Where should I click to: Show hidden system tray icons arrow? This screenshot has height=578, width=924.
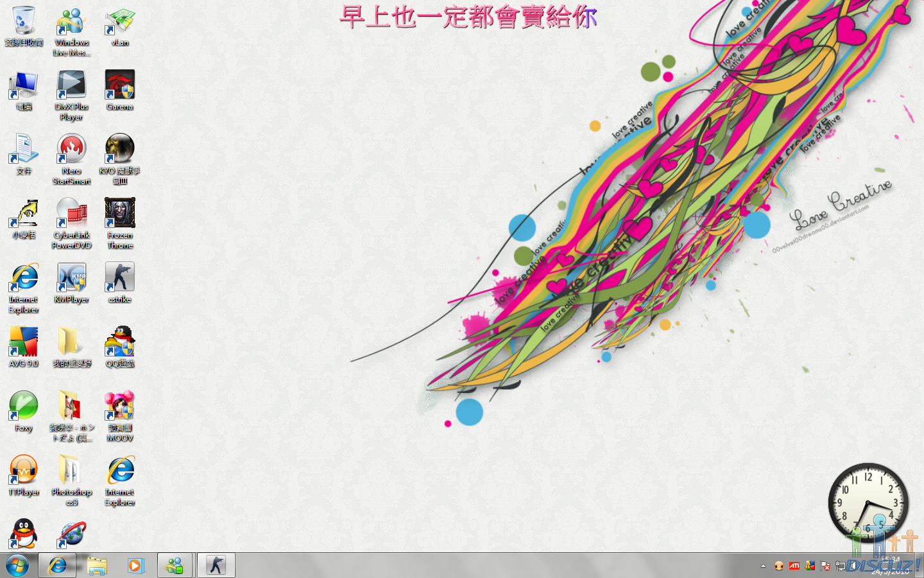click(763, 566)
